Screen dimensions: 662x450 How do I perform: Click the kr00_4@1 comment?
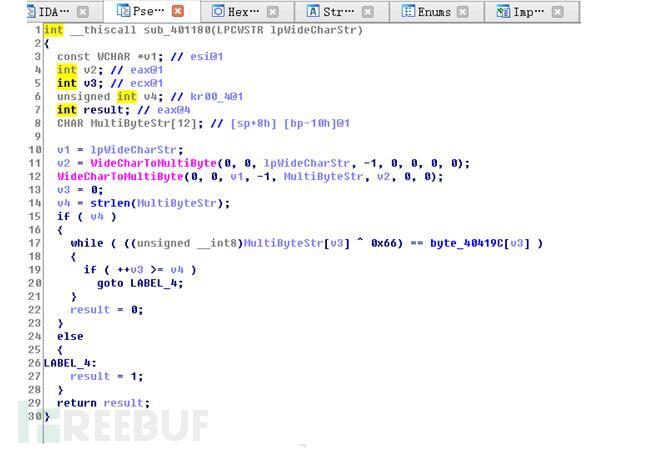click(217, 97)
